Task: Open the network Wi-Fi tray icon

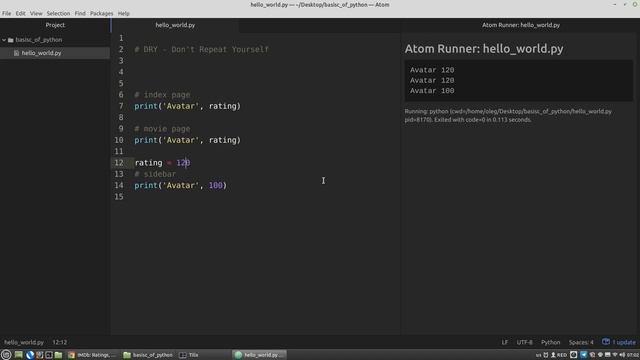Action: click(615, 355)
